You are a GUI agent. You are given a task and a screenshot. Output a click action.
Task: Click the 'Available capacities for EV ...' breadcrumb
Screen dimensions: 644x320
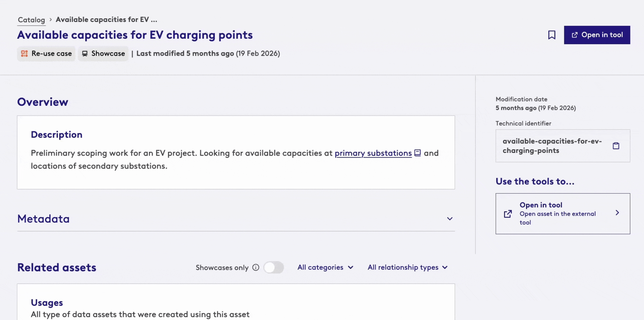pyautogui.click(x=106, y=20)
